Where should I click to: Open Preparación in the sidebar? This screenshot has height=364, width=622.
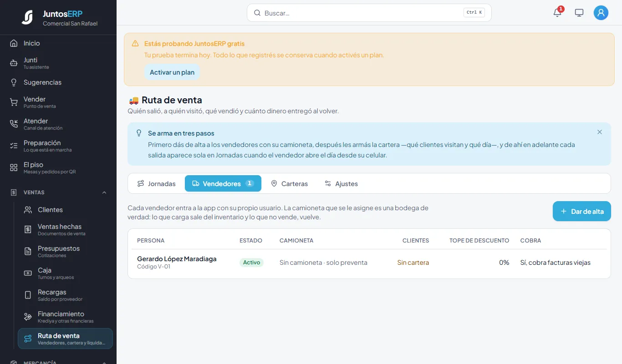click(58, 146)
